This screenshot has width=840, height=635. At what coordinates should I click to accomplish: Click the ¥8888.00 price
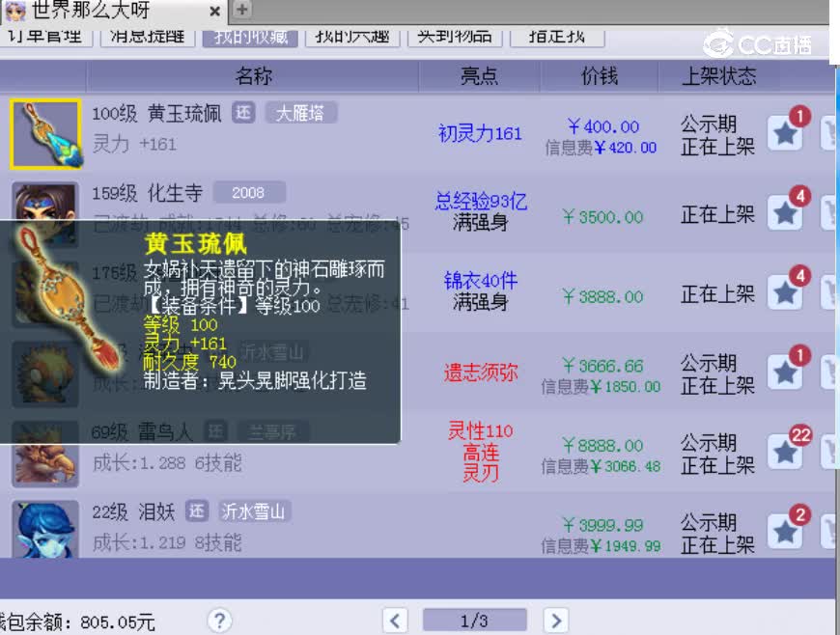603,445
